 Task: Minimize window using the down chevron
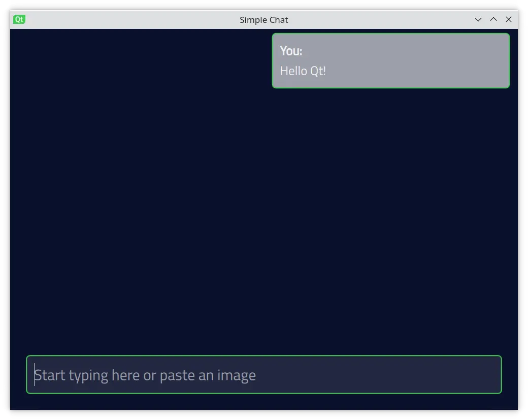[478, 20]
